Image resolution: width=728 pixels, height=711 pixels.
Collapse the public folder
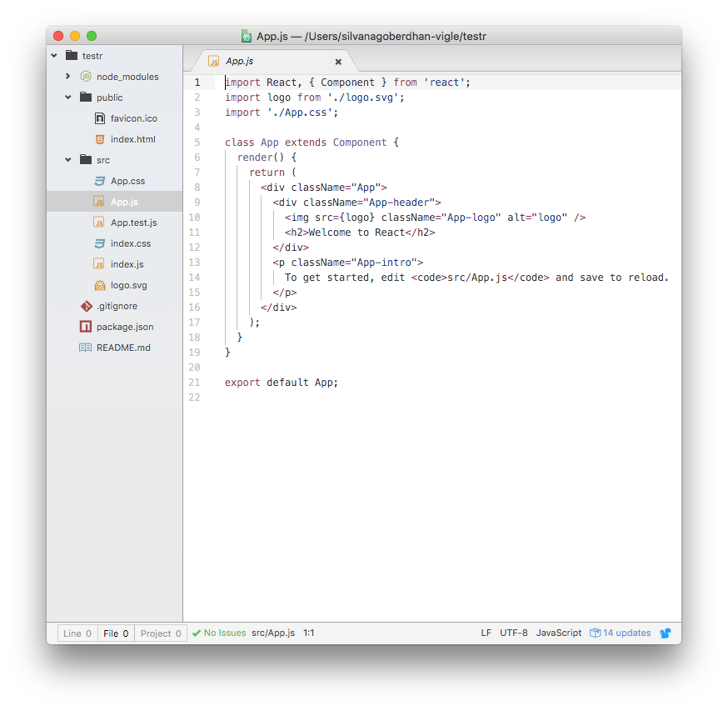pos(68,97)
